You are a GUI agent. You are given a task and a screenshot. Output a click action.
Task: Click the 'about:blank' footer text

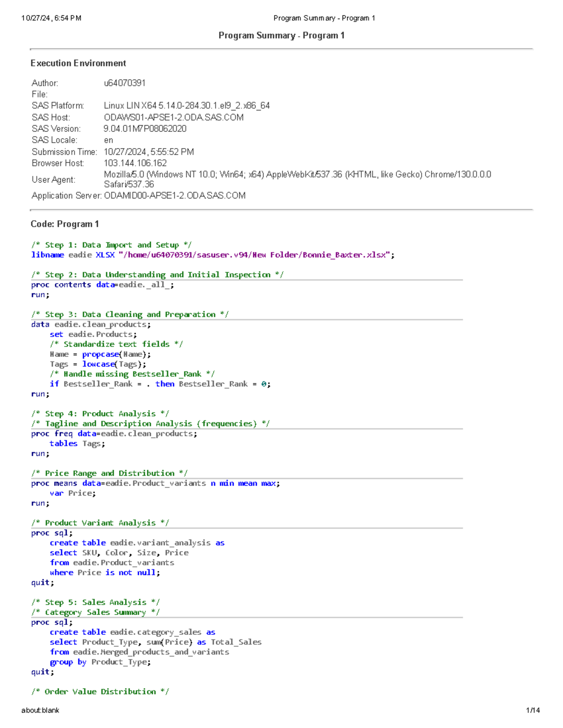point(40,710)
